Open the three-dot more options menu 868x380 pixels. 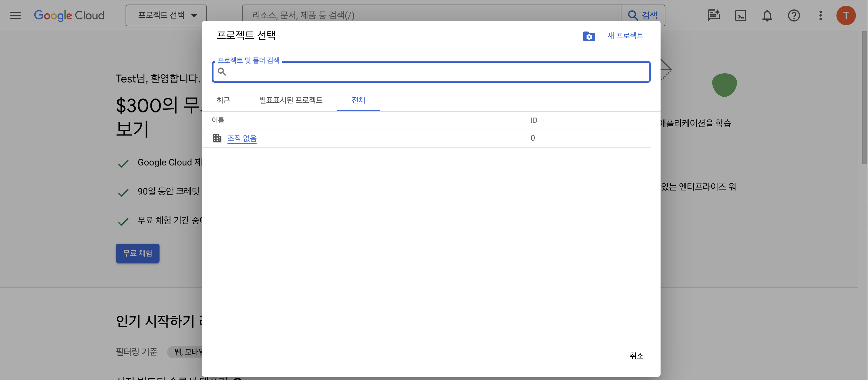820,15
